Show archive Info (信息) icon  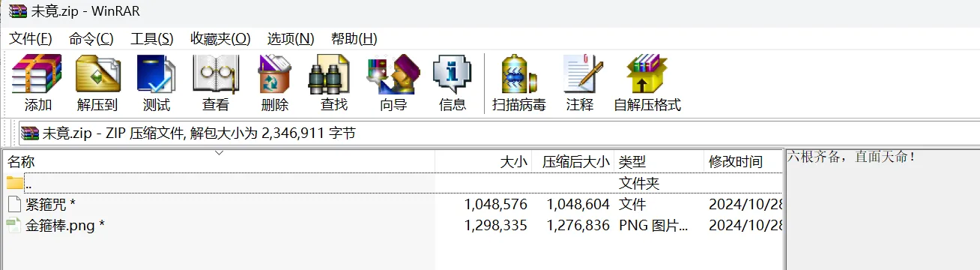coord(453,82)
